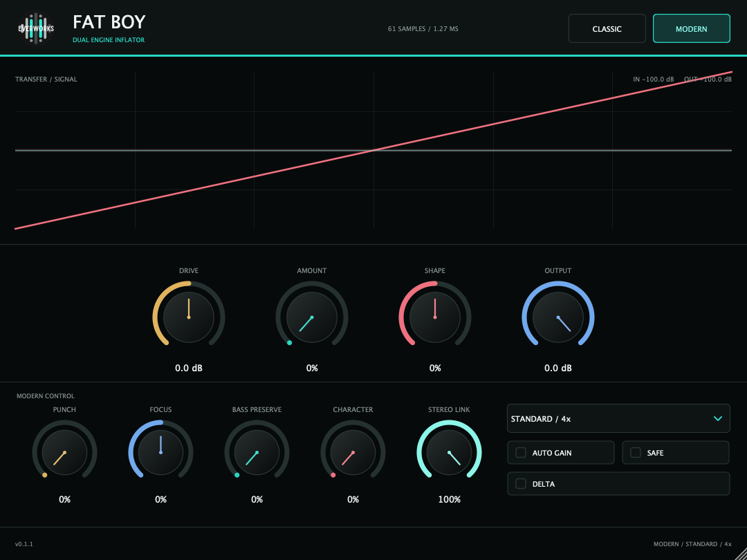
Task: Click the Everworks logo icon
Action: coord(36,28)
